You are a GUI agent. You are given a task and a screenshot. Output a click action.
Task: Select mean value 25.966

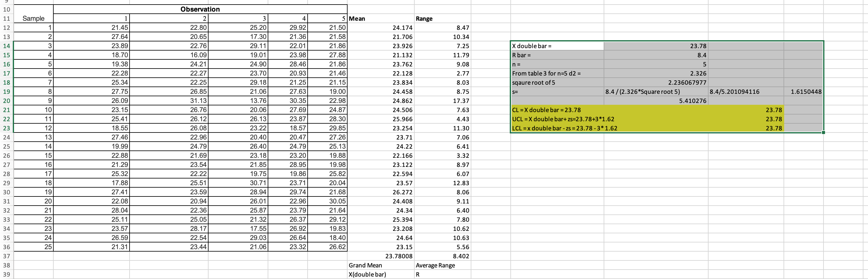pyautogui.click(x=381, y=119)
